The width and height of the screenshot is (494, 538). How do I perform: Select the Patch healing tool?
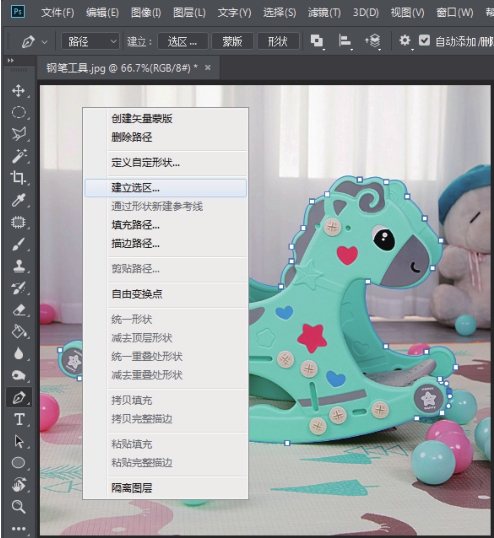click(x=18, y=222)
